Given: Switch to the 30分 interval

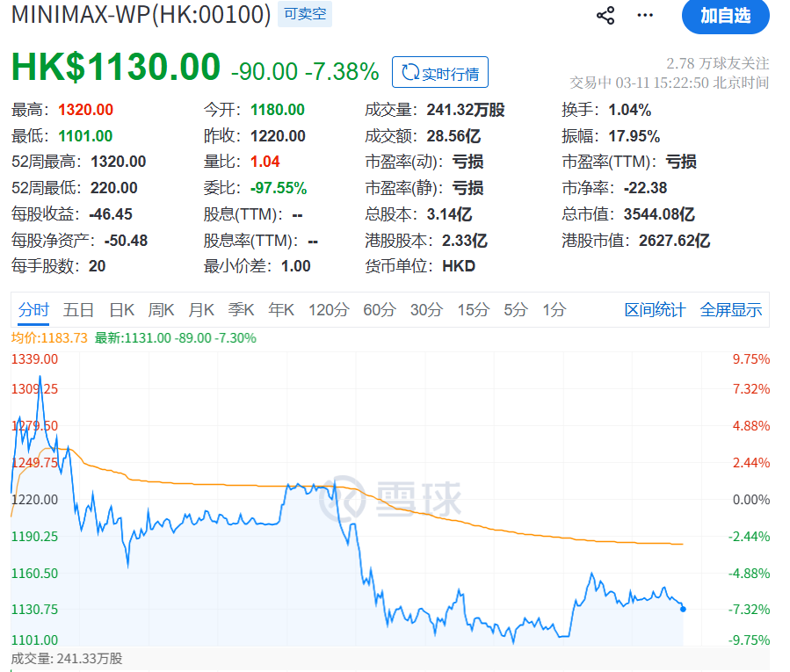Looking at the screenshot, I should pyautogui.click(x=426, y=309).
